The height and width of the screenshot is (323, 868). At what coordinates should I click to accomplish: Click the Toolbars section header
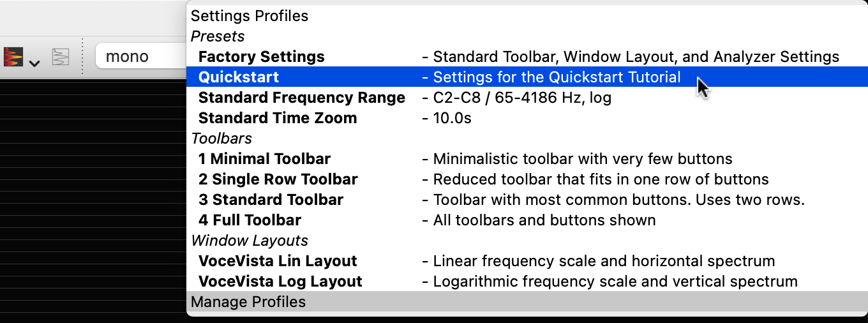(x=221, y=139)
